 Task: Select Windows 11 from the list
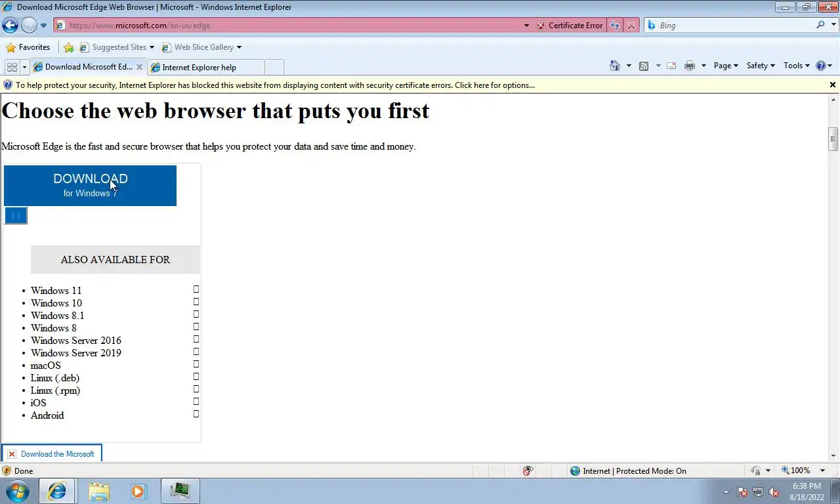pyautogui.click(x=56, y=291)
